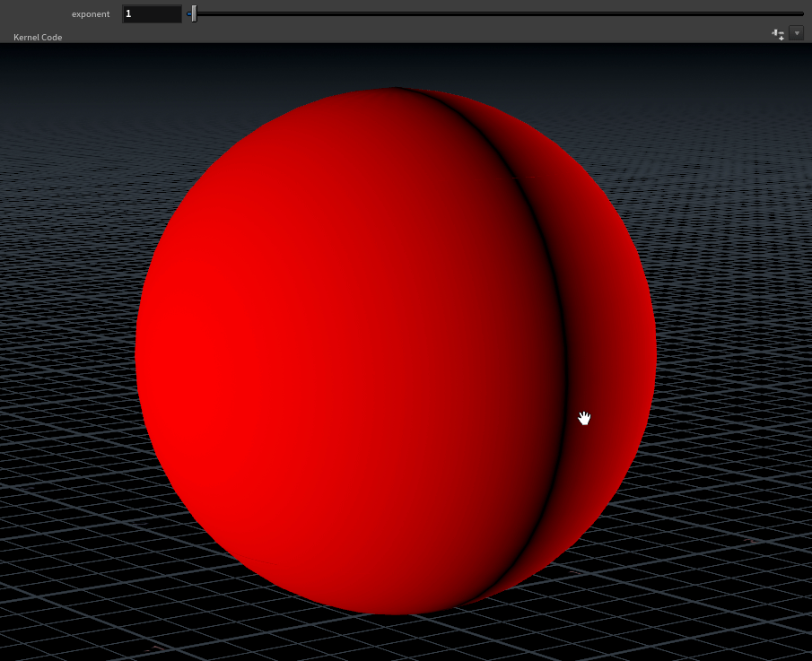Click the bottom edge of the red sphere
This screenshot has height=661, width=812.
[395, 612]
